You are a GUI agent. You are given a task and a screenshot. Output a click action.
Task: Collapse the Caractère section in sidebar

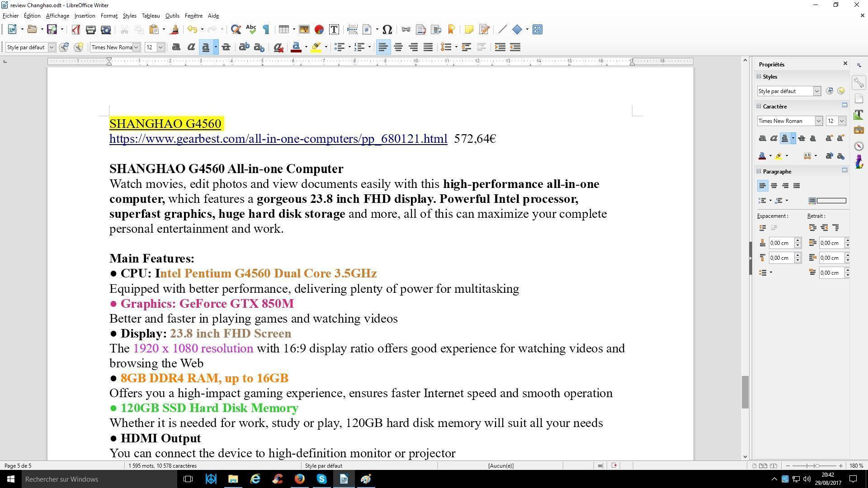coord(759,106)
